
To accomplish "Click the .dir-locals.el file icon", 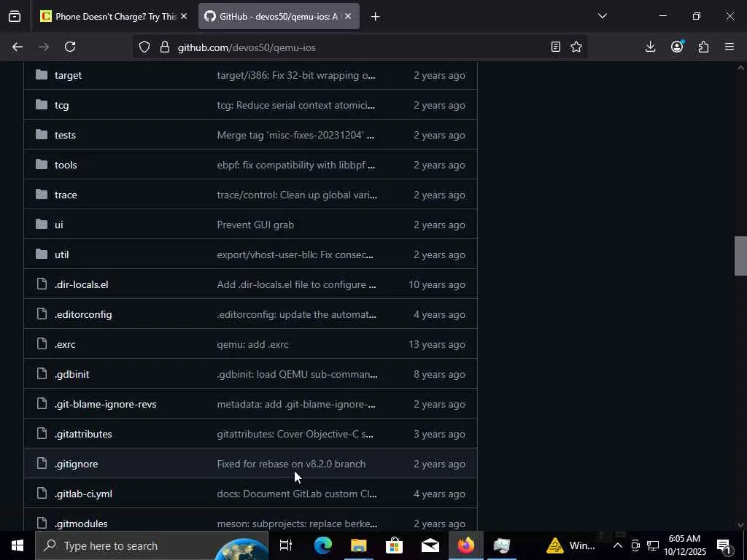I will [42, 284].
